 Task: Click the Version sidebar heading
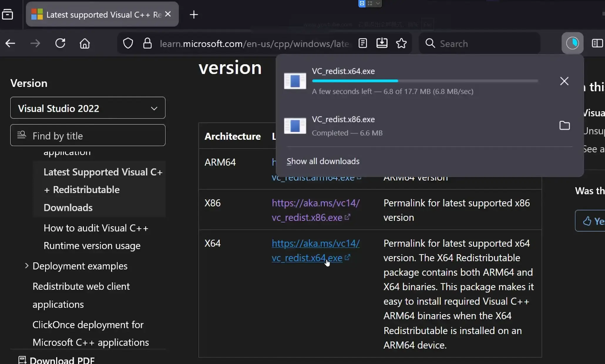click(29, 83)
